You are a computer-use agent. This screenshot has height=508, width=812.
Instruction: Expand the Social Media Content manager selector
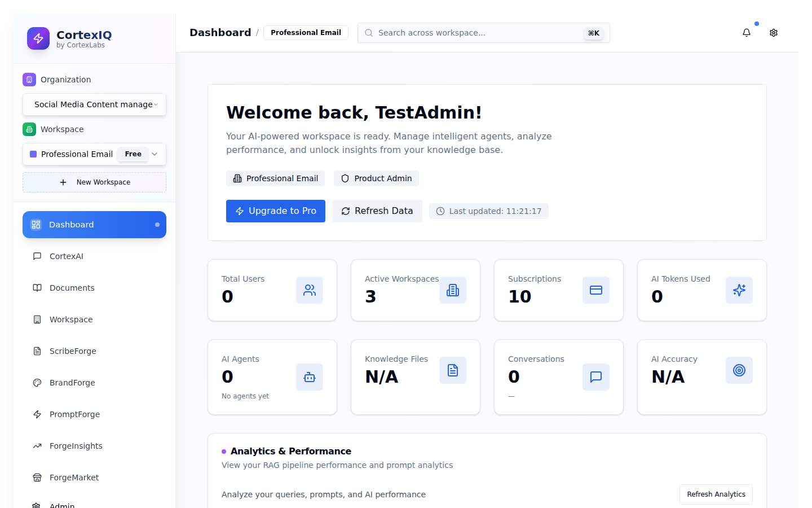[94, 104]
